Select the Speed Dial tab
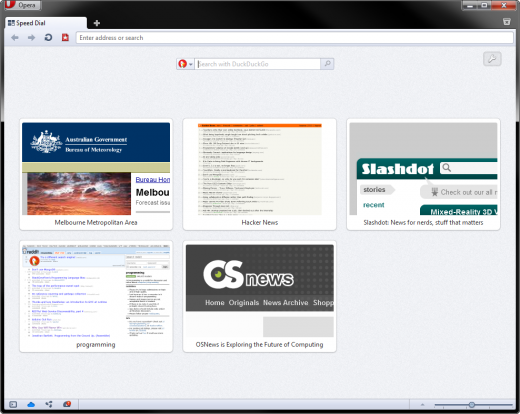Viewport: 520px width, 414px height. click(46, 23)
